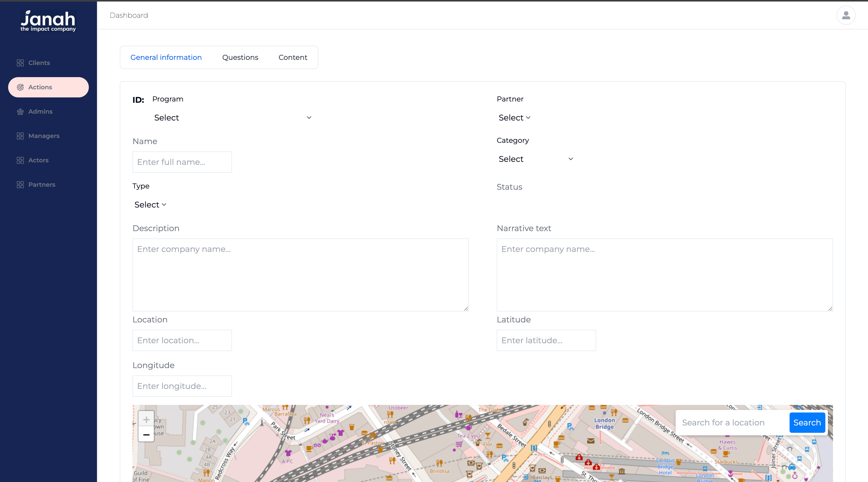Click the Actions target icon in sidebar

pyautogui.click(x=20, y=87)
